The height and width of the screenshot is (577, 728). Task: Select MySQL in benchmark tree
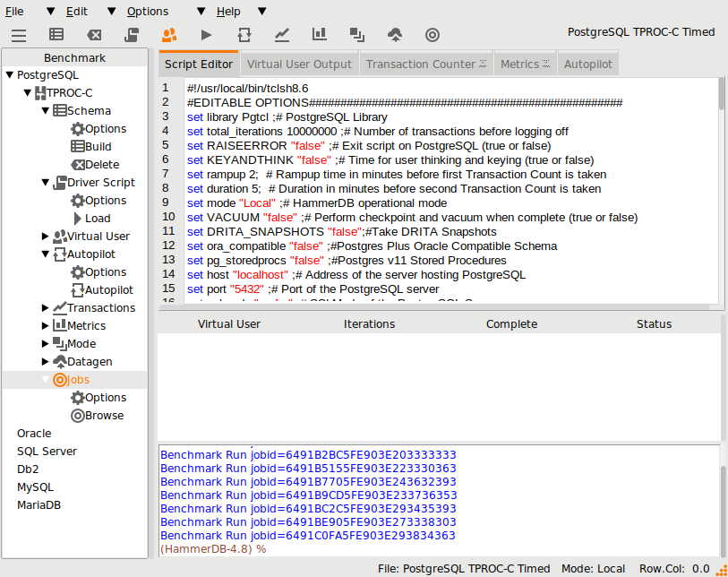[x=35, y=487]
